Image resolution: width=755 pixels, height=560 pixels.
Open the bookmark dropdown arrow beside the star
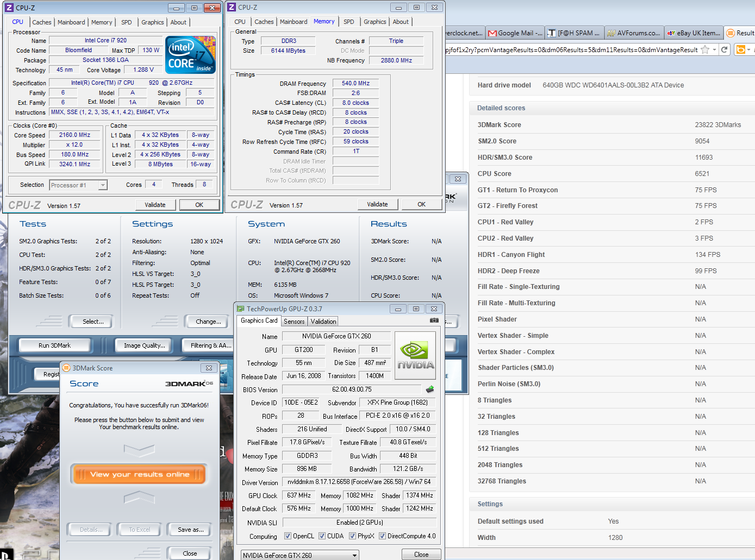coord(714,49)
